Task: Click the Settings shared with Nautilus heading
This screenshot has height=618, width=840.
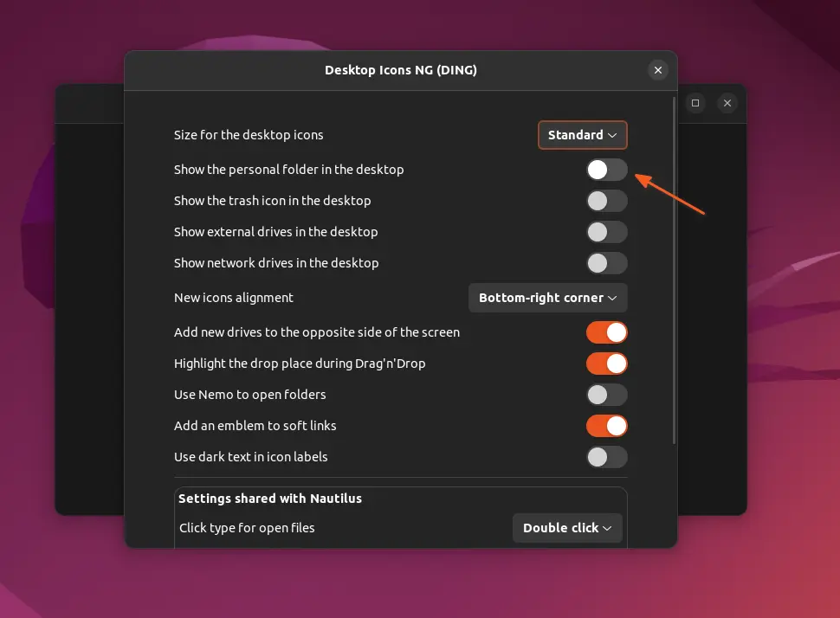Action: pos(270,499)
